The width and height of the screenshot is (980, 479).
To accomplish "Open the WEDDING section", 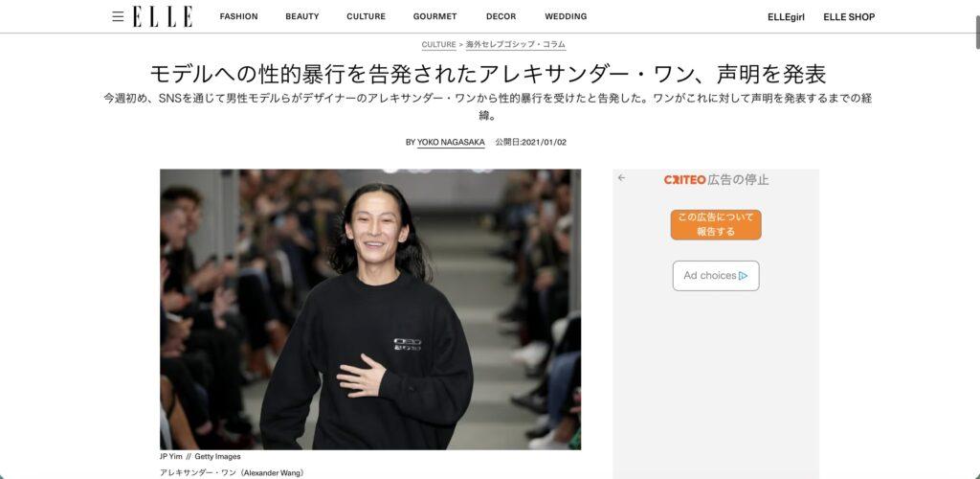I will [x=566, y=17].
